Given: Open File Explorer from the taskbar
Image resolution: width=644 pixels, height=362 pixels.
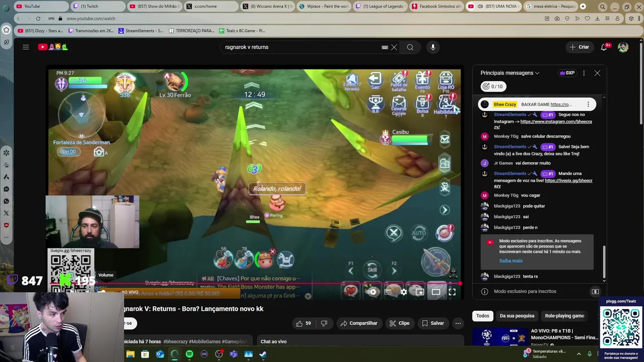Looking at the screenshot, I should click(x=130, y=354).
